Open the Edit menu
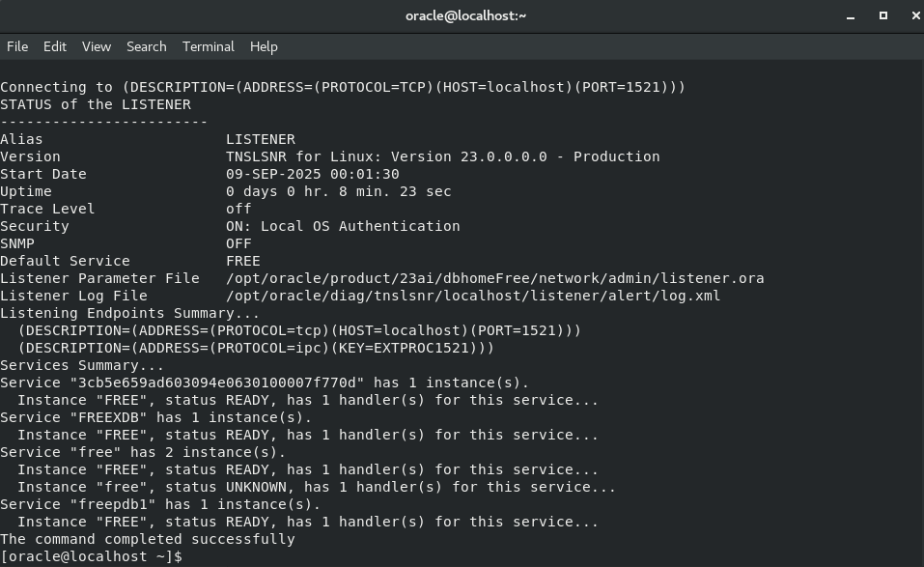The image size is (924, 567). [x=55, y=46]
